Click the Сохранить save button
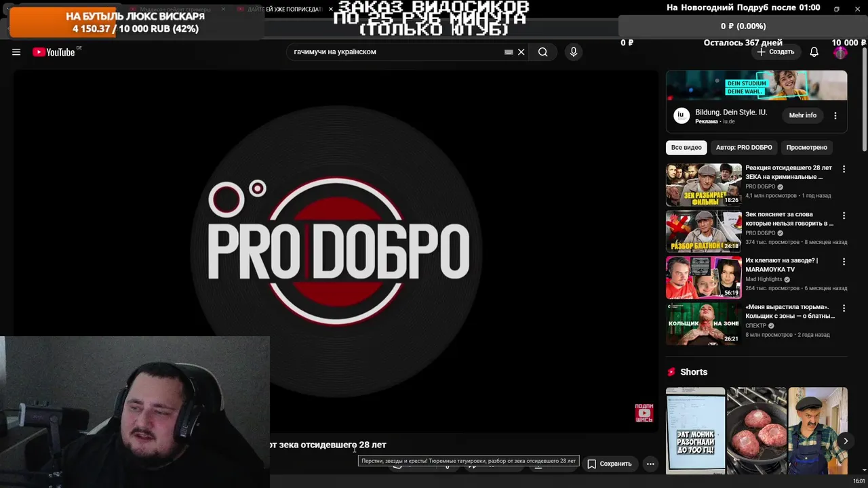This screenshot has width=868, height=488. tap(609, 464)
